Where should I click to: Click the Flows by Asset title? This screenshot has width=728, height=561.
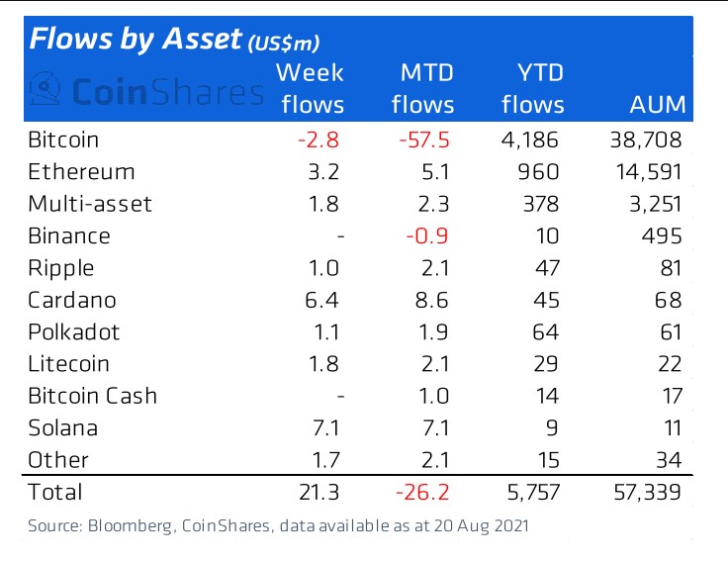[x=136, y=40]
